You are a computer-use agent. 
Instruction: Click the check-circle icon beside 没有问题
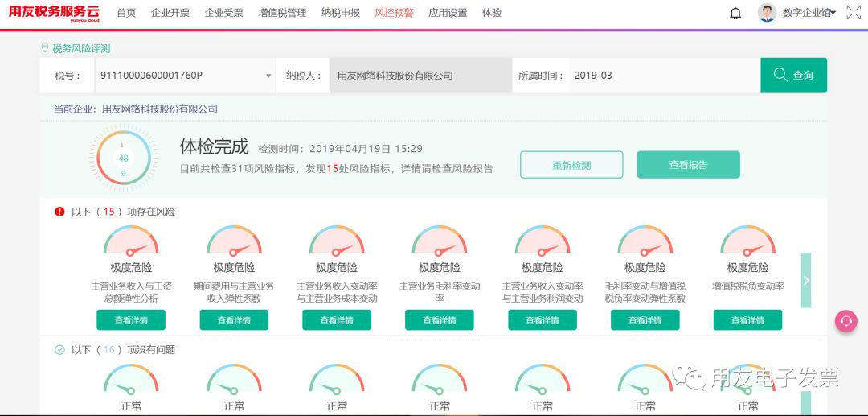[x=59, y=350]
